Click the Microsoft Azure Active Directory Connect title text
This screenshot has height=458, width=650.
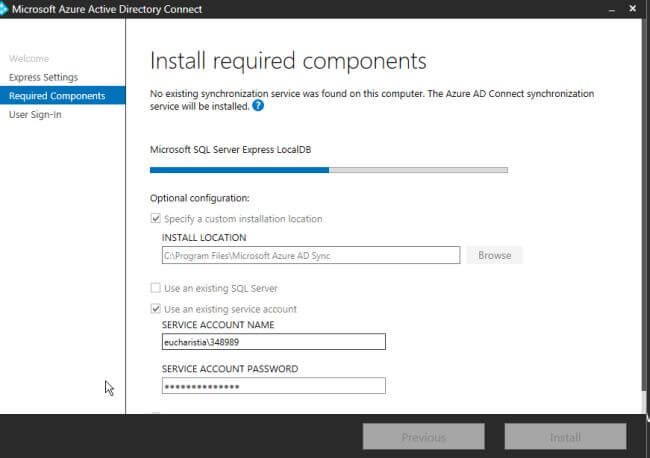click(x=107, y=9)
